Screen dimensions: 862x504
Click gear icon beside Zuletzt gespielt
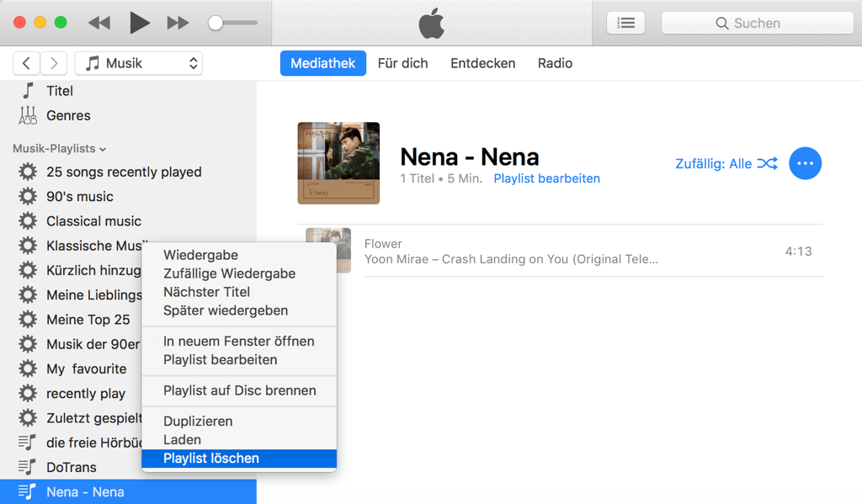click(28, 418)
